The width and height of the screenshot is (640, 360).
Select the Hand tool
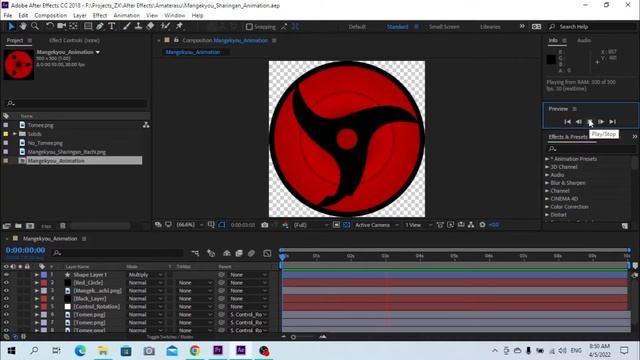tap(23, 27)
